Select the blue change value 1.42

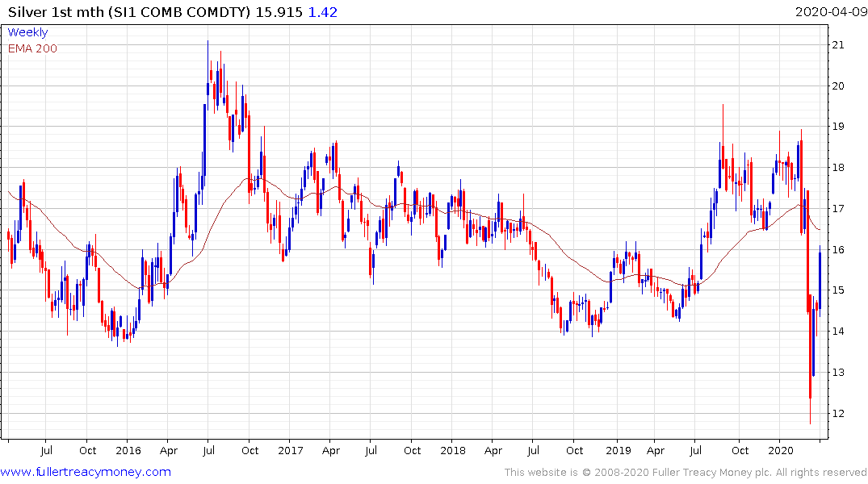(323, 12)
